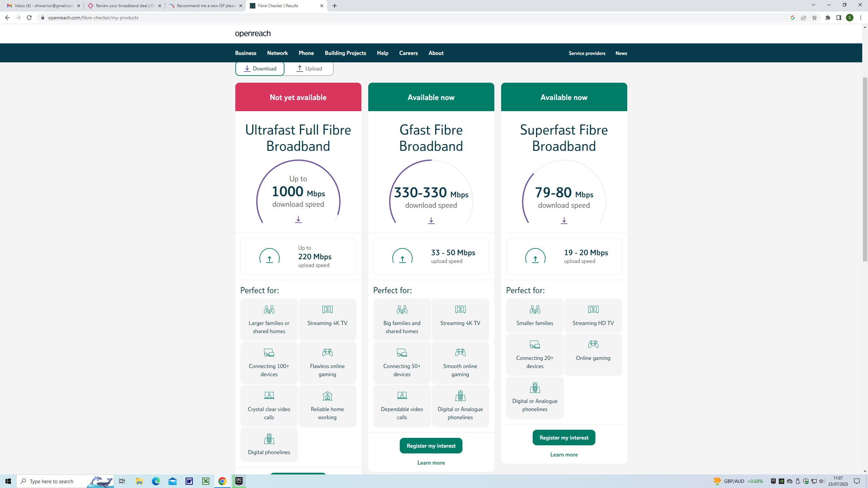Screen dimensions: 868x488
Task: Click the Streaming 4K TV icon under Ultrafast
Action: pos(327,309)
